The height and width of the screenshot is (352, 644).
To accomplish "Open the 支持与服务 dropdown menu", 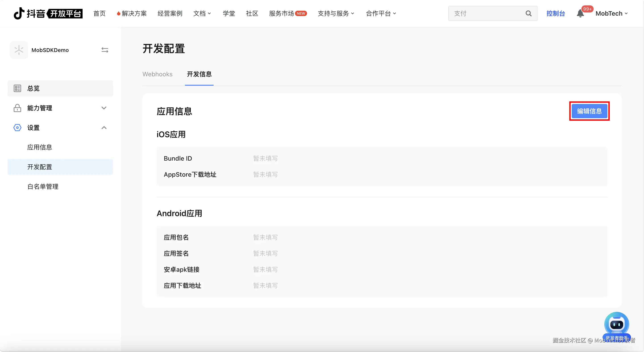I will (x=336, y=14).
